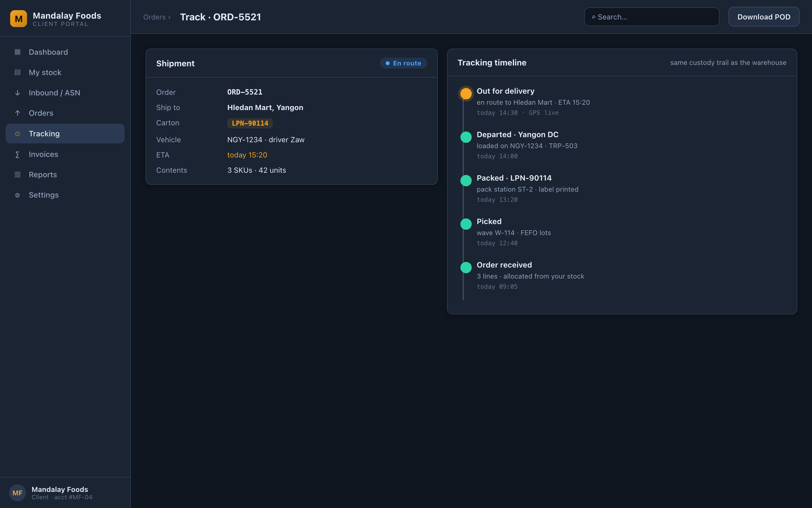Screen dimensions: 812x508
Task: Click the 'Packed · LPN-90114' heading
Action: 514,178
